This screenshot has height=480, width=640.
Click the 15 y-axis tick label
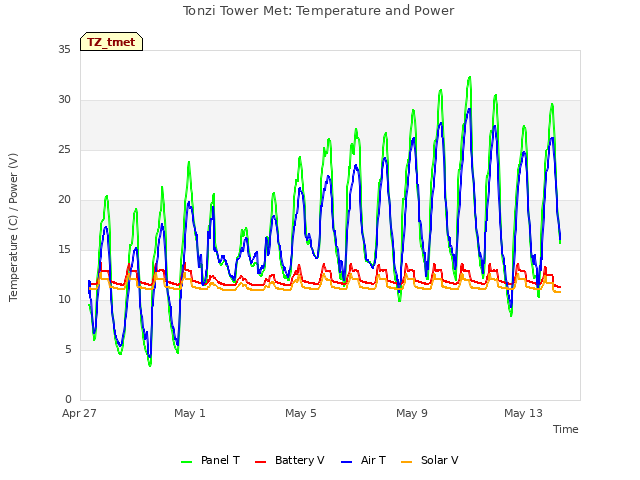tap(64, 250)
